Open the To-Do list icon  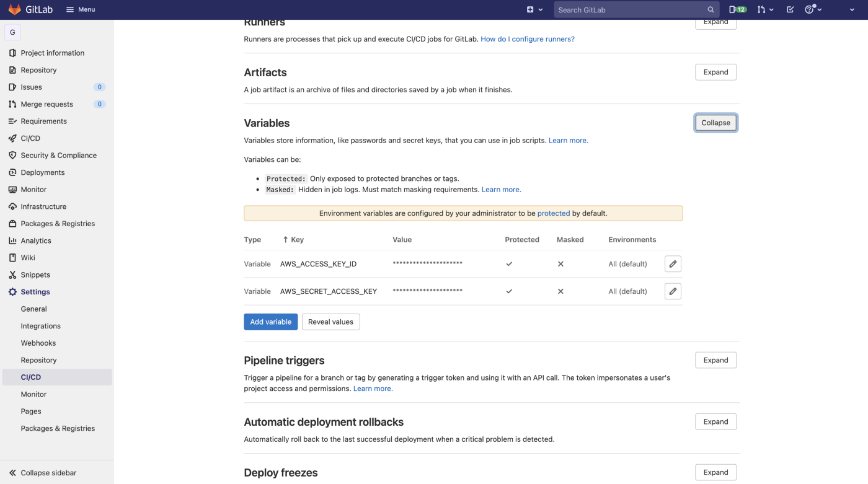(x=790, y=9)
